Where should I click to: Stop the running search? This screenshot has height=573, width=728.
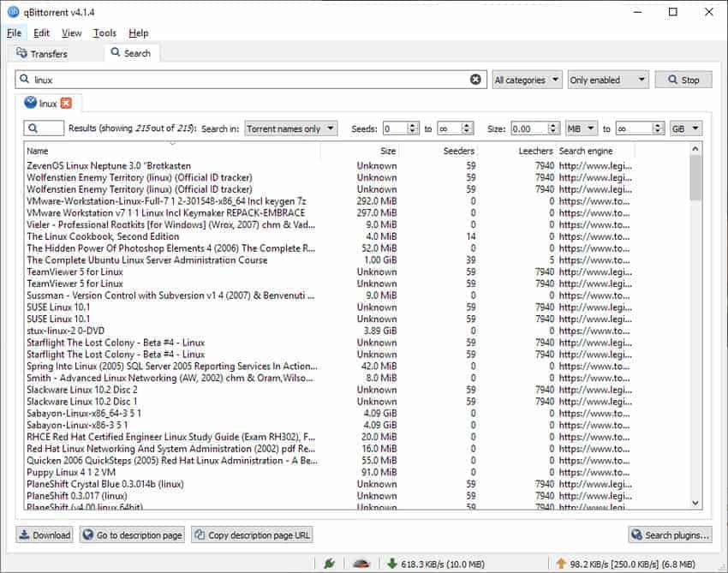tap(683, 80)
